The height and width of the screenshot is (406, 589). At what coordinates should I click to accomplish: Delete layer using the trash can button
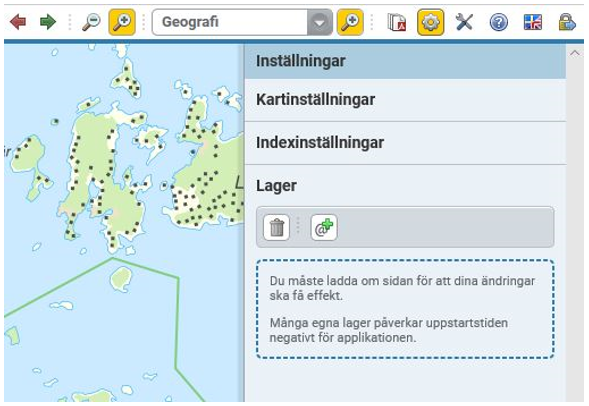276,227
